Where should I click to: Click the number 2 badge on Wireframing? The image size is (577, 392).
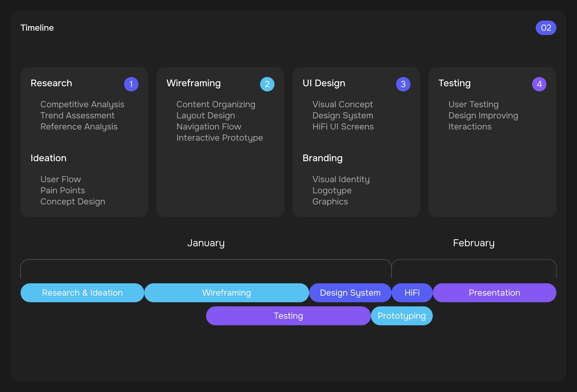(x=267, y=84)
